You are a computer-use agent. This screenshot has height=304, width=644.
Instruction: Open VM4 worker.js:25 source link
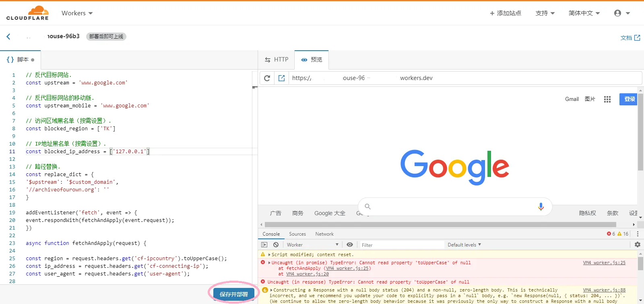click(x=604, y=263)
